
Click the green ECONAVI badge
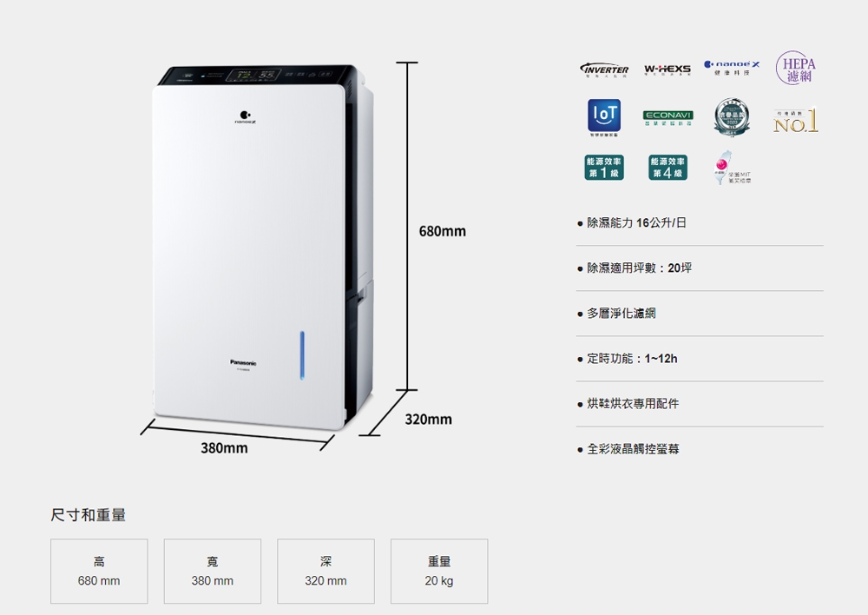tap(667, 117)
